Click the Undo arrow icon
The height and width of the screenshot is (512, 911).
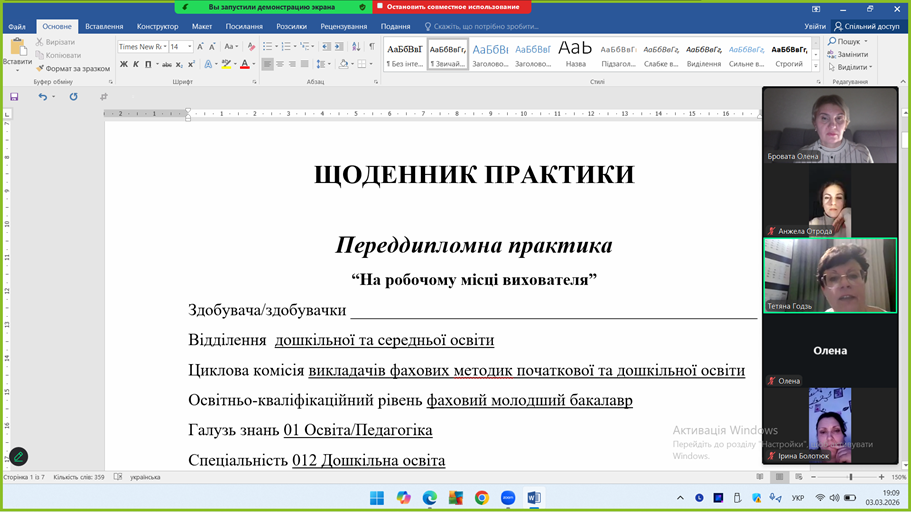click(42, 97)
